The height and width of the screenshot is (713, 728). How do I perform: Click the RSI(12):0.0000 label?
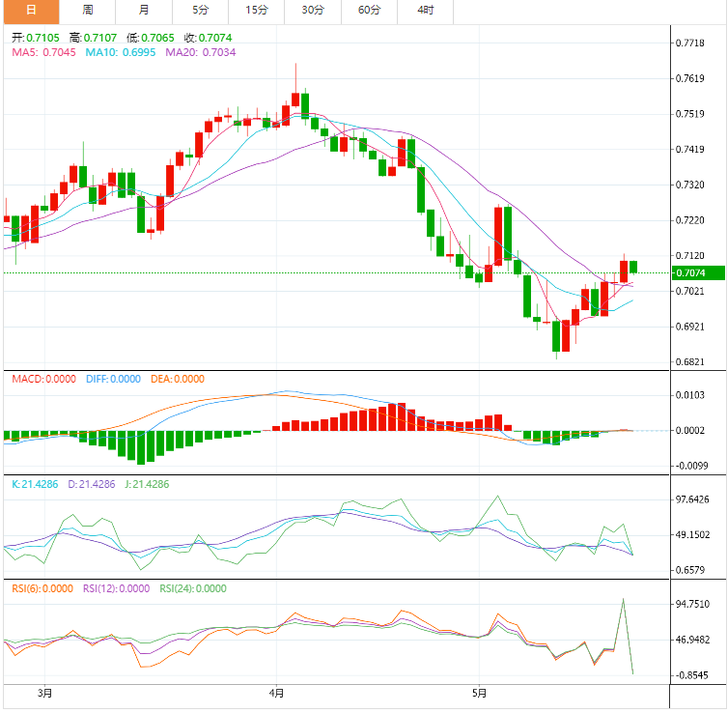pos(116,589)
